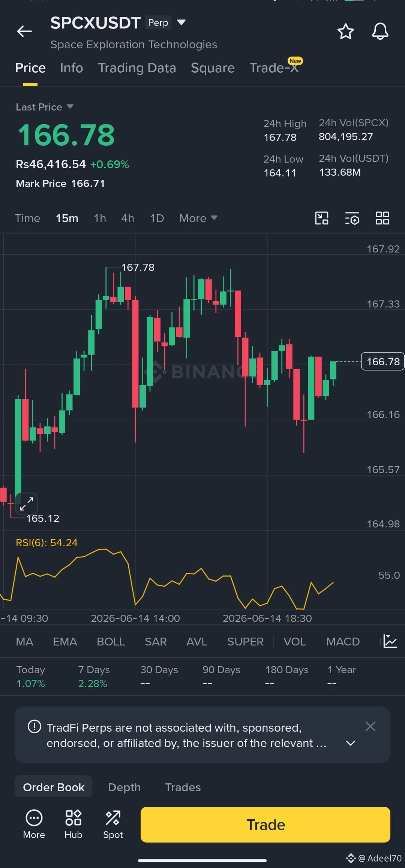This screenshot has height=868, width=405.
Task: Tap the Today 1.07% performance
Action: tap(30, 676)
